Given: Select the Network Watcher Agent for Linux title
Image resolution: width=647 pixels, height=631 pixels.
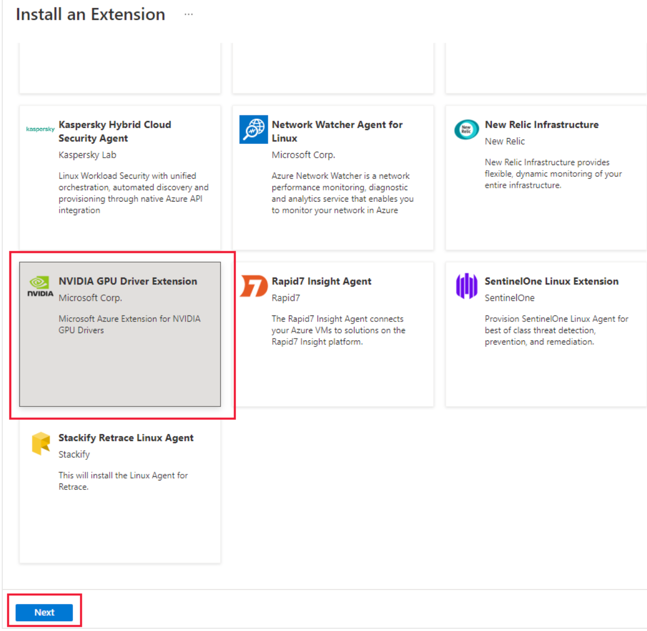Looking at the screenshot, I should click(x=337, y=131).
